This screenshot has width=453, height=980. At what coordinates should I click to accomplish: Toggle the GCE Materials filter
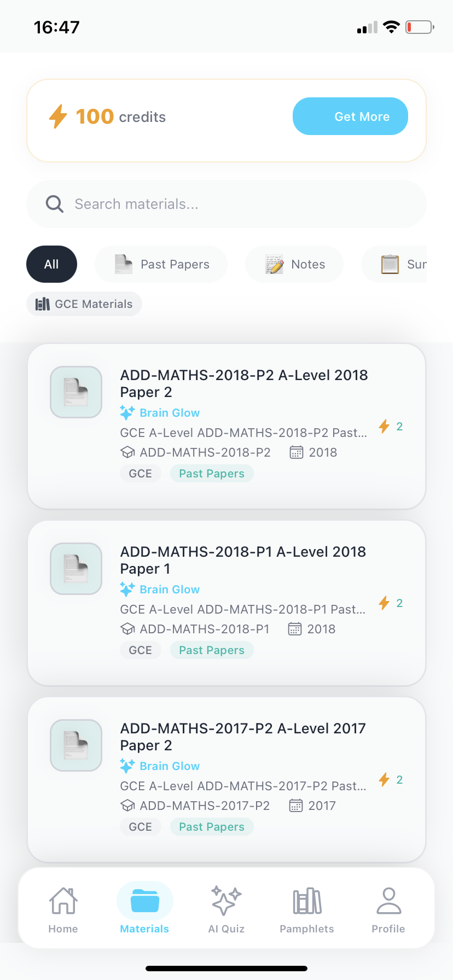tap(84, 304)
